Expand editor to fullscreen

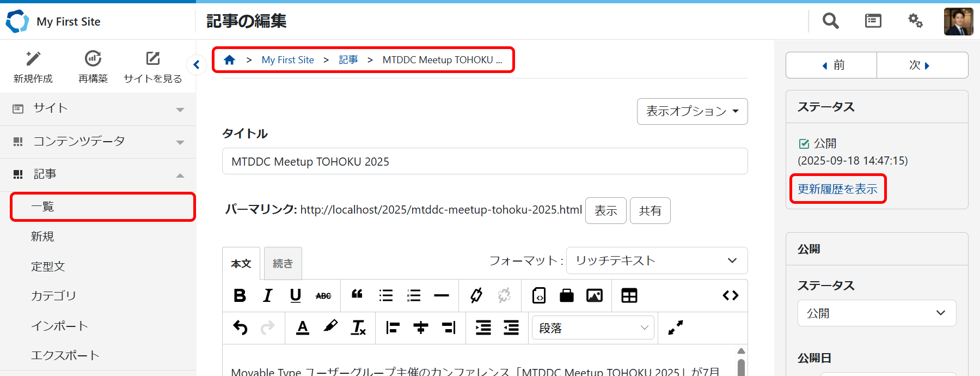[675, 328]
